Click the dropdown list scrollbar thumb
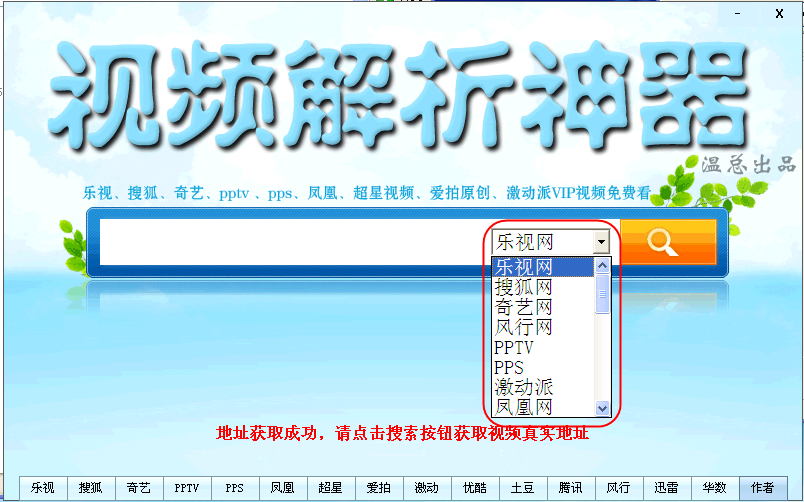The height and width of the screenshot is (502, 804). click(602, 293)
